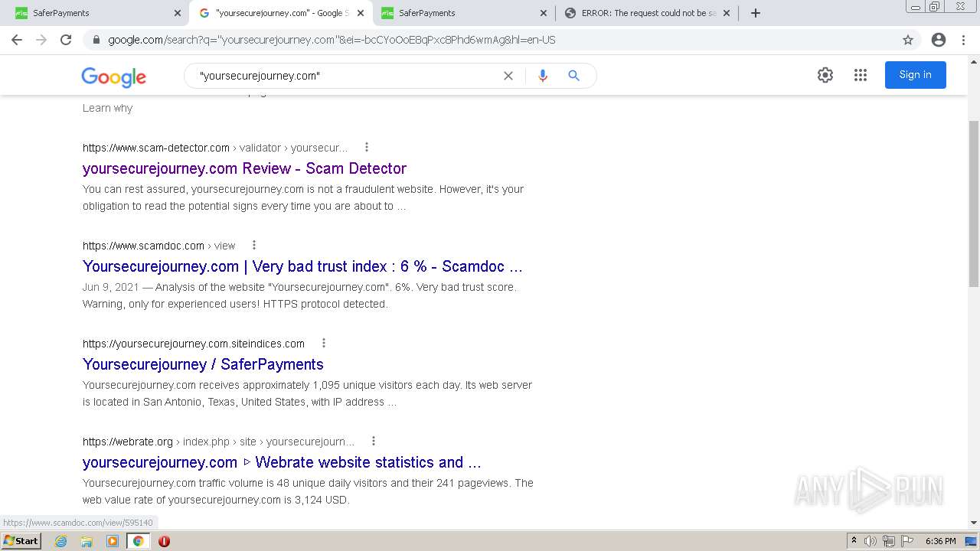
Task: Reload the current page
Action: (x=66, y=40)
